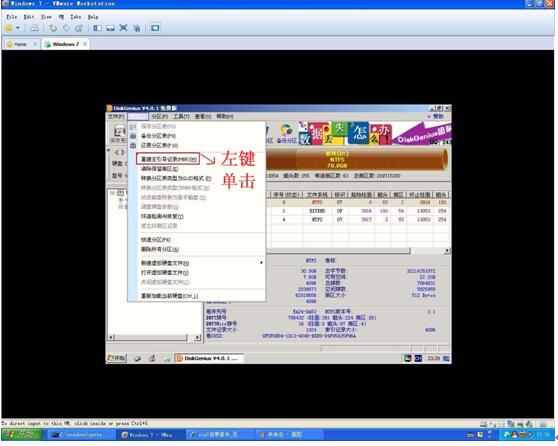
Task: Click left arrow of tree panel scrollbar
Action: 111,337
